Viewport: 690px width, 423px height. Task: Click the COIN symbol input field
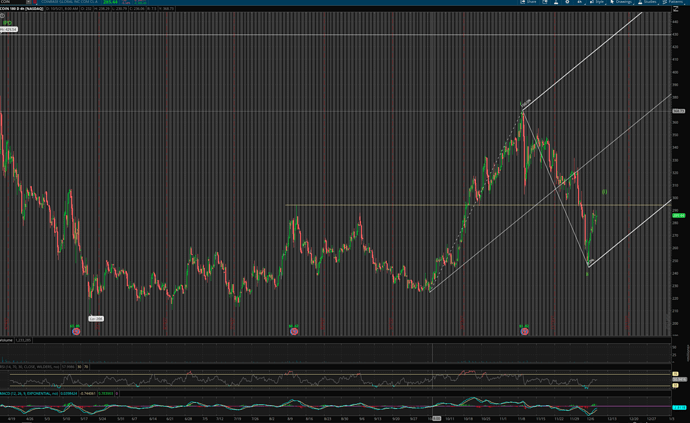coord(13,2)
